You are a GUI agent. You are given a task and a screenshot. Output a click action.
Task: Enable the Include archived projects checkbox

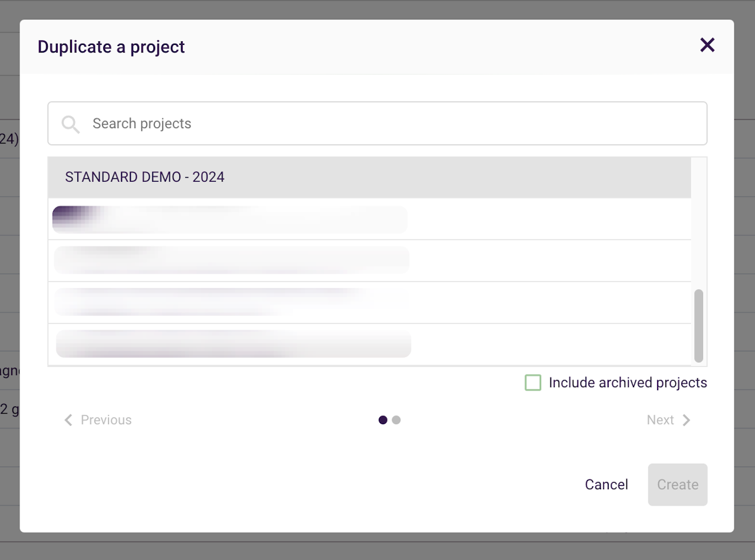coord(533,382)
